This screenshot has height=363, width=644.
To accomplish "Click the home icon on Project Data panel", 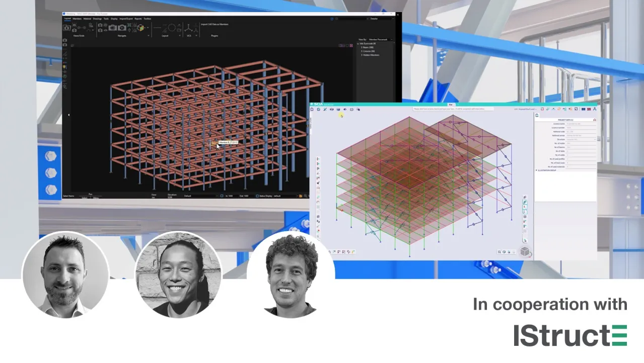I will coord(595,120).
